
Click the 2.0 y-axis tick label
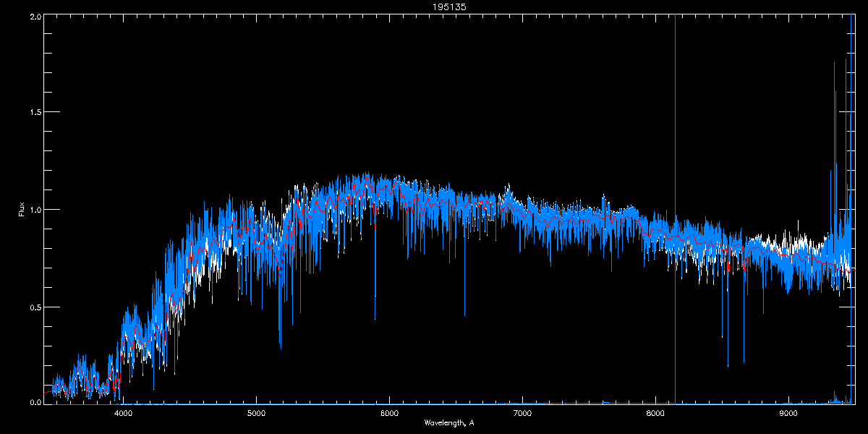click(35, 16)
